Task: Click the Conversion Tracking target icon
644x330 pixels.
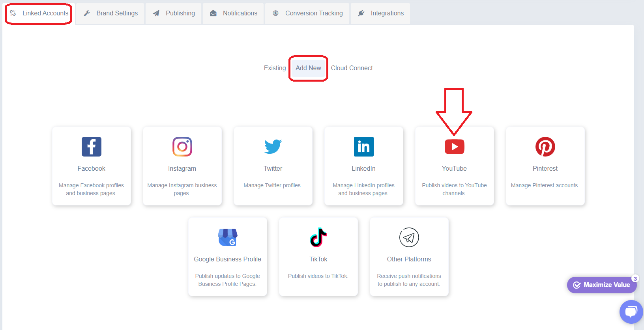Action: (276, 13)
